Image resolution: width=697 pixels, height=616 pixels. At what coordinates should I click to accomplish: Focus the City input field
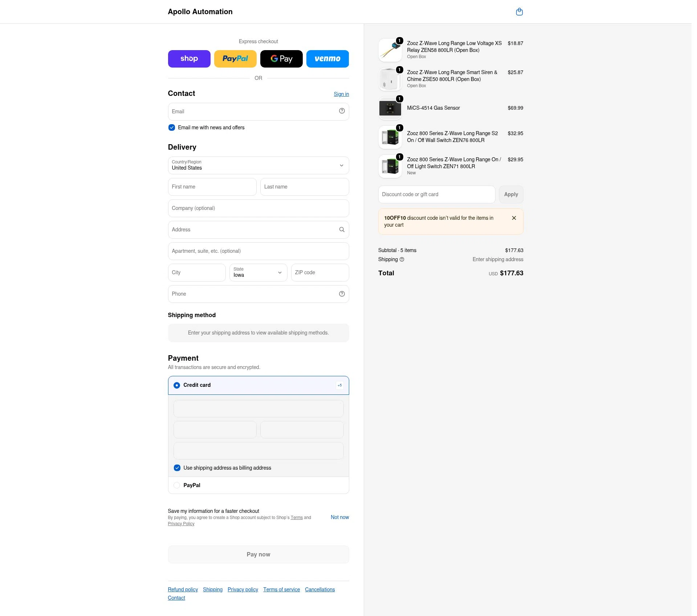click(x=197, y=273)
